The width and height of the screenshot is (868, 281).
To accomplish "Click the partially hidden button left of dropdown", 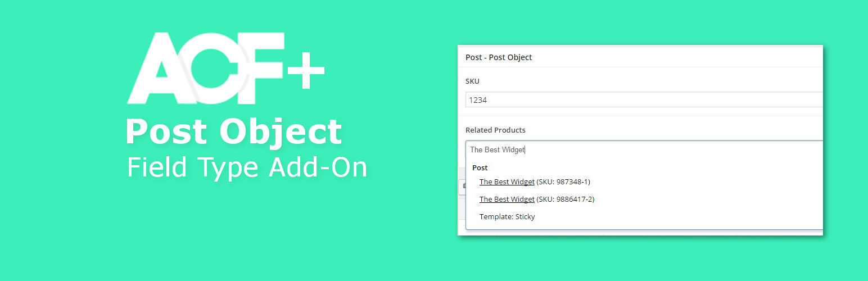I will (462, 186).
